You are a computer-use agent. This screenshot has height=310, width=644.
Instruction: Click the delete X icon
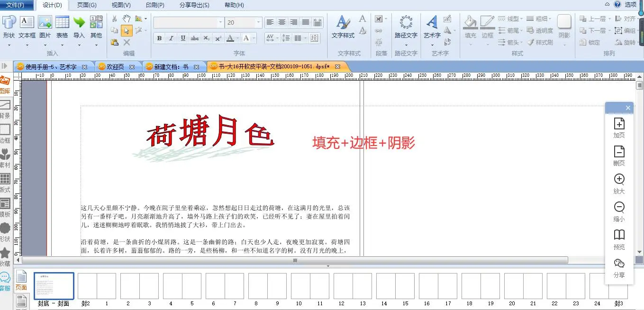[127, 42]
